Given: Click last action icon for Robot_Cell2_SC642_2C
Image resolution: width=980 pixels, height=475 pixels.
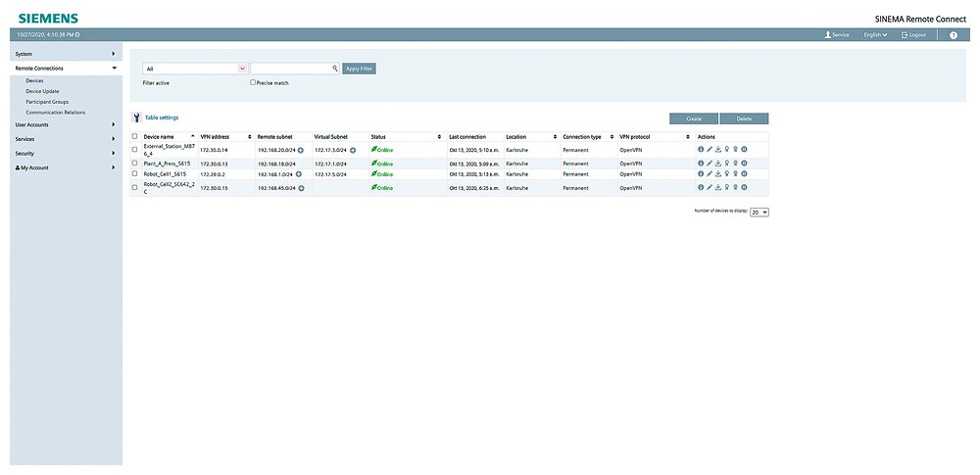Looking at the screenshot, I should [745, 187].
